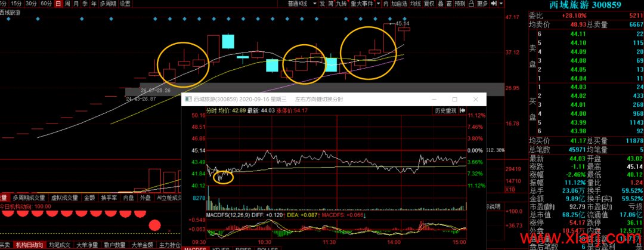Toggle 重大事件 major events display
The width and height of the screenshot is (644, 250).
[363, 4]
